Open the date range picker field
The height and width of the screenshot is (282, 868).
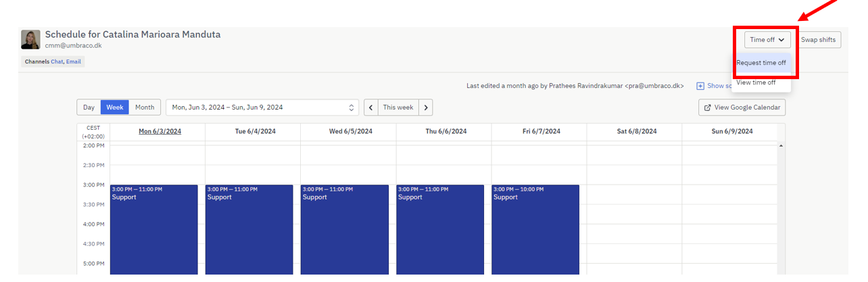257,108
